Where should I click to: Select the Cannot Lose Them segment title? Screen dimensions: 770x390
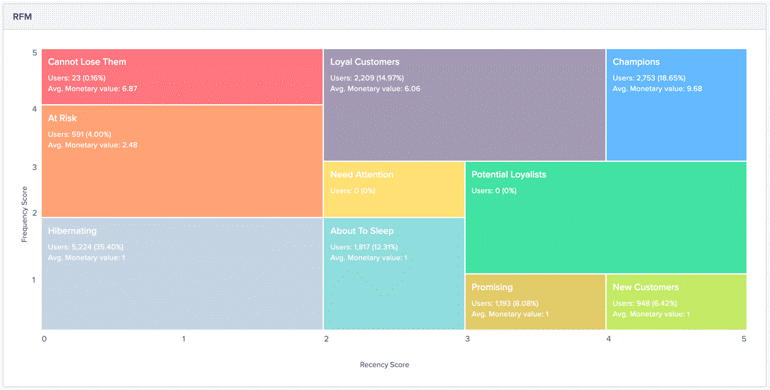[x=87, y=62]
